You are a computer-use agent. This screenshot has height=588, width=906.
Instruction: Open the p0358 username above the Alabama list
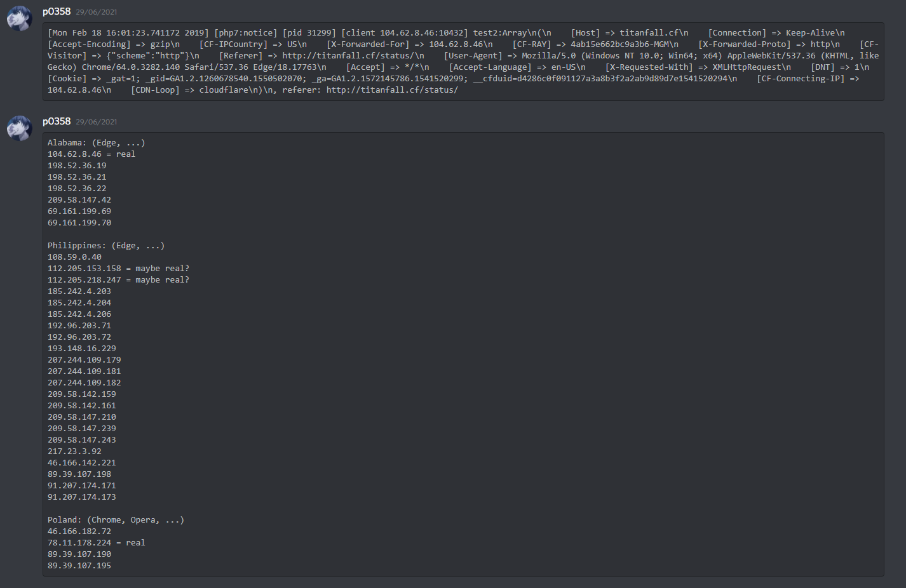coord(57,121)
